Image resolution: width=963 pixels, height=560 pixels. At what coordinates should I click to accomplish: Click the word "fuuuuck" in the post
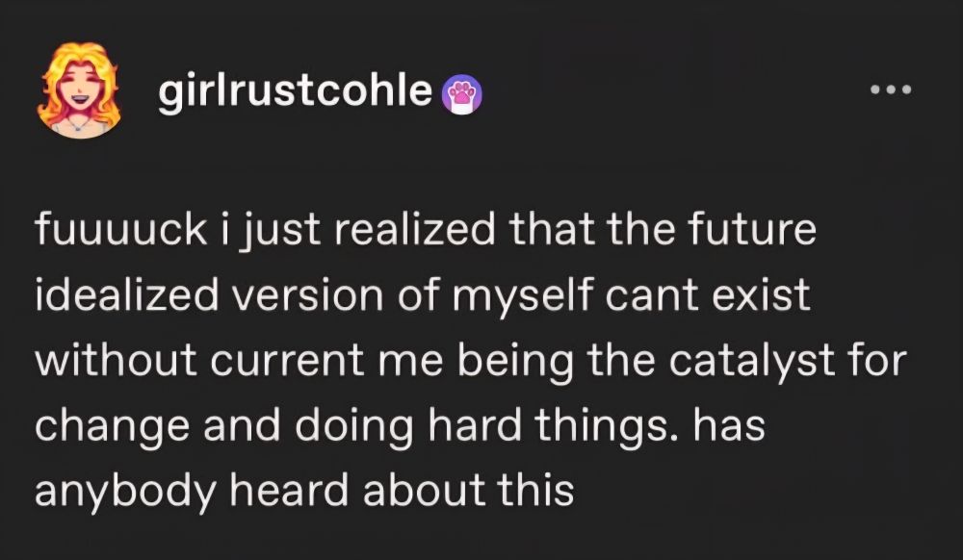(x=121, y=229)
